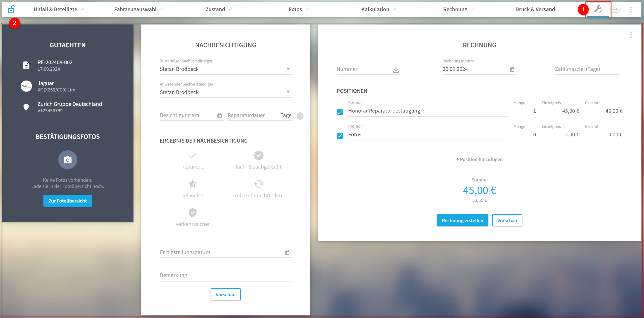Screen dimensions: 644x318
Task: Open the Fertigstellungsdatum calendar picker
Action: [287, 253]
